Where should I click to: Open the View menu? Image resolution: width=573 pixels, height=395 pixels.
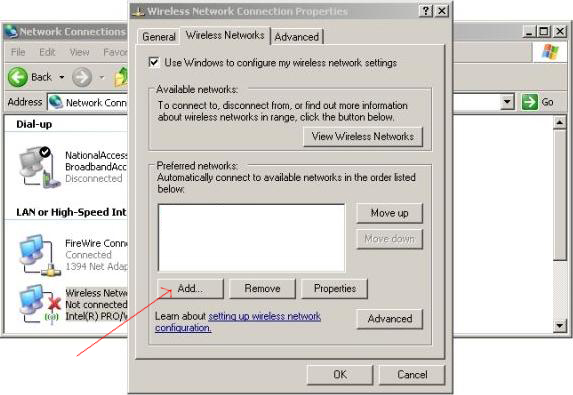point(79,52)
